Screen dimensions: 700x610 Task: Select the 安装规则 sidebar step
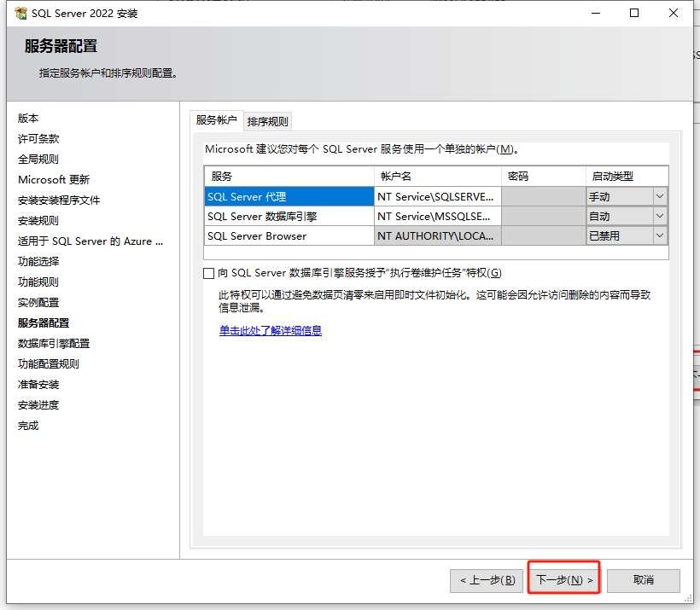[38, 221]
